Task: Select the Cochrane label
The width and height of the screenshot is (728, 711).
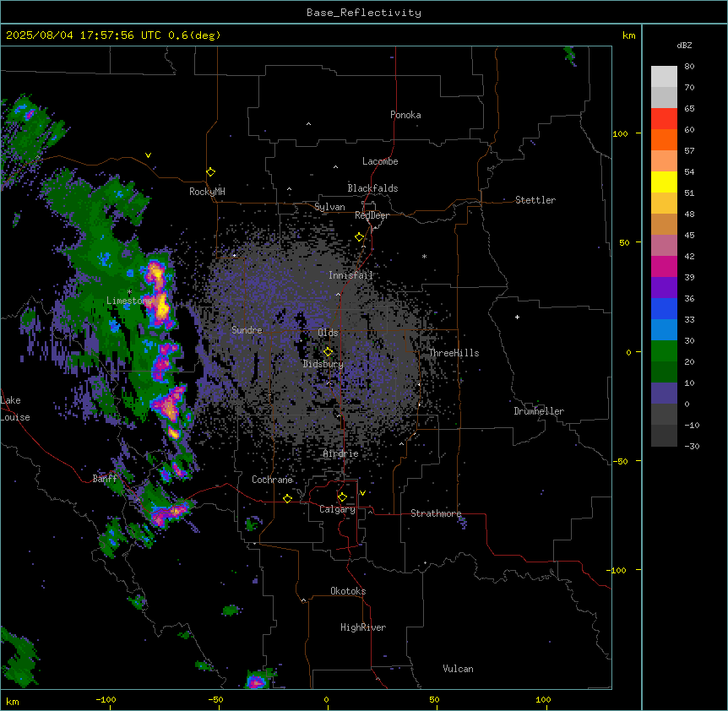Action: [x=273, y=480]
